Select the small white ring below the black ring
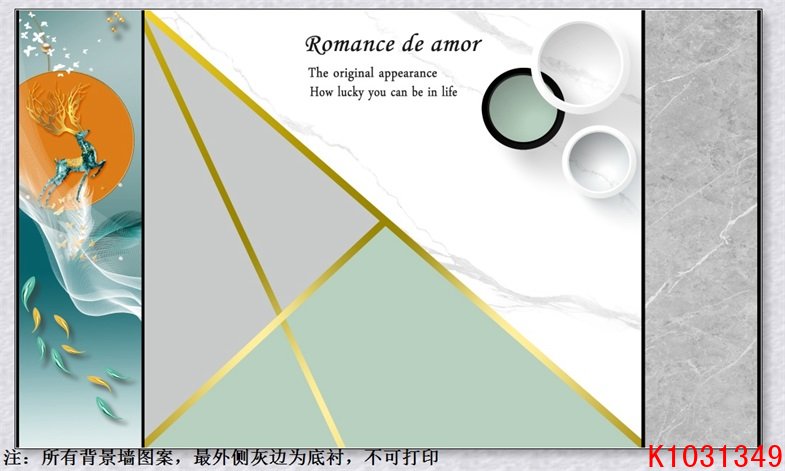The image size is (785, 471). coord(599,161)
